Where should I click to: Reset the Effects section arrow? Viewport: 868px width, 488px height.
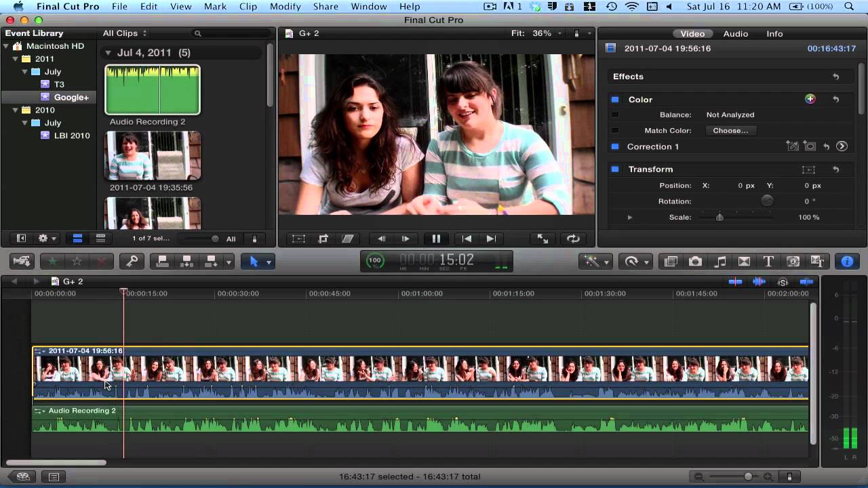tap(836, 77)
